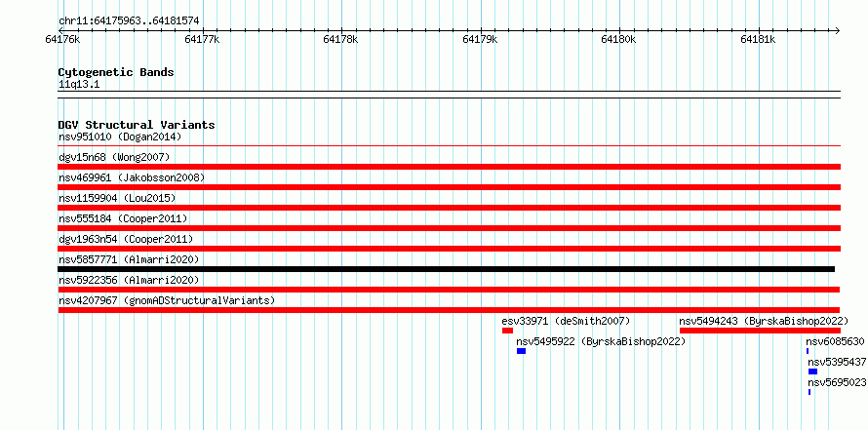Image resolution: width=868 pixels, height=430 pixels.
Task: Click the nsv951010 (Dogan2014) variant label
Action: point(120,137)
